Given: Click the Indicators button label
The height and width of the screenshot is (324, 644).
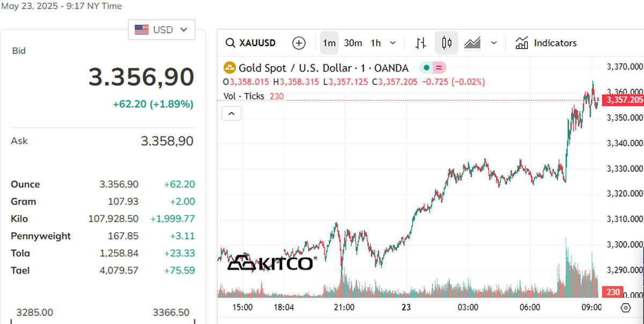Looking at the screenshot, I should tap(555, 43).
